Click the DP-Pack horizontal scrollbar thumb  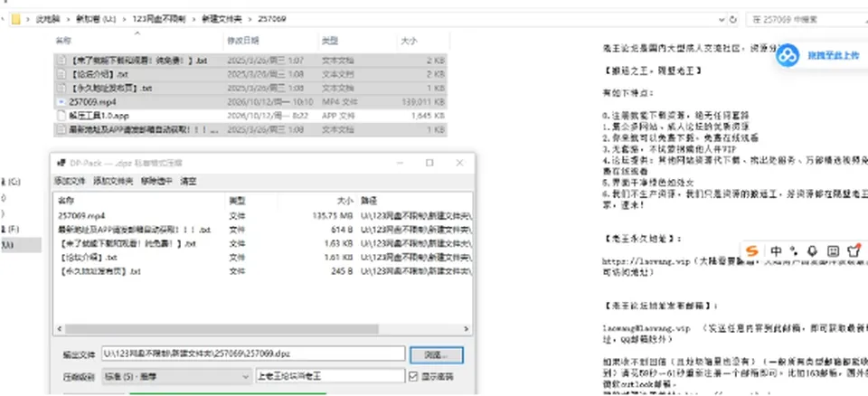click(222, 329)
